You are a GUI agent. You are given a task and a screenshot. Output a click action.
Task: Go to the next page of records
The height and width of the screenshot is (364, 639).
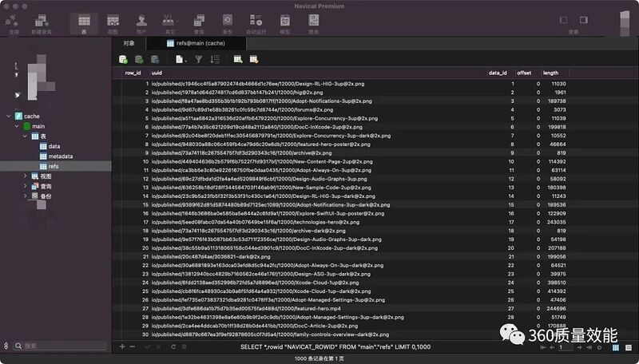click(580, 347)
